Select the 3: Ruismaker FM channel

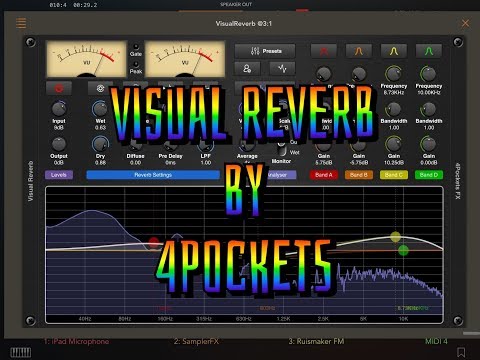click(x=316, y=341)
